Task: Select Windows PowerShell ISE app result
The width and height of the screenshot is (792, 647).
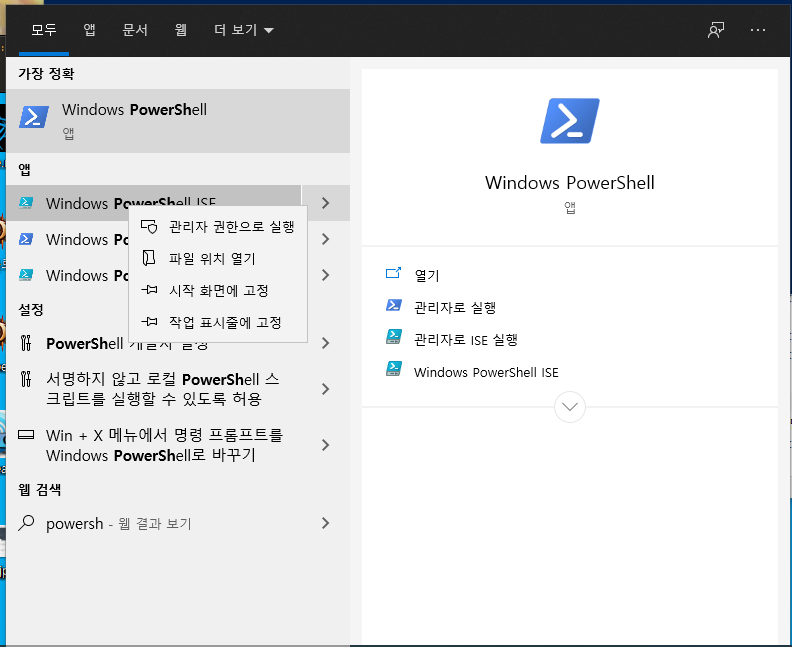Action: click(154, 203)
